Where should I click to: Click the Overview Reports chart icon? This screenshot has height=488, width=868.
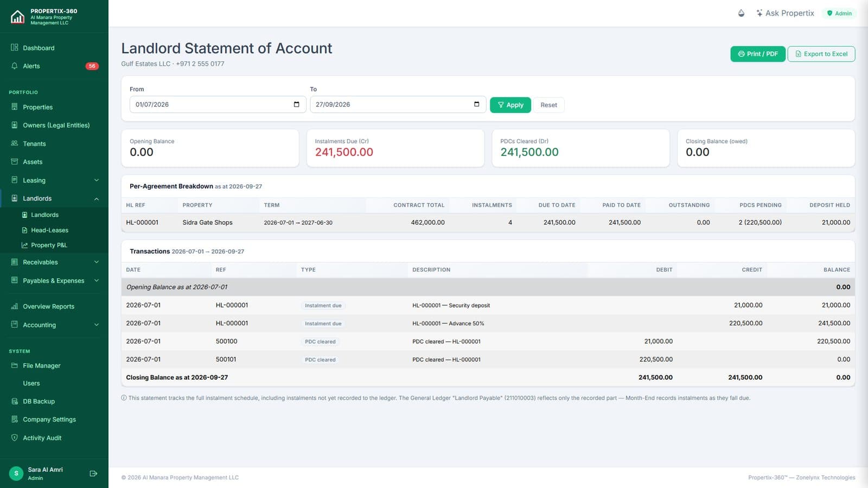pos(15,306)
